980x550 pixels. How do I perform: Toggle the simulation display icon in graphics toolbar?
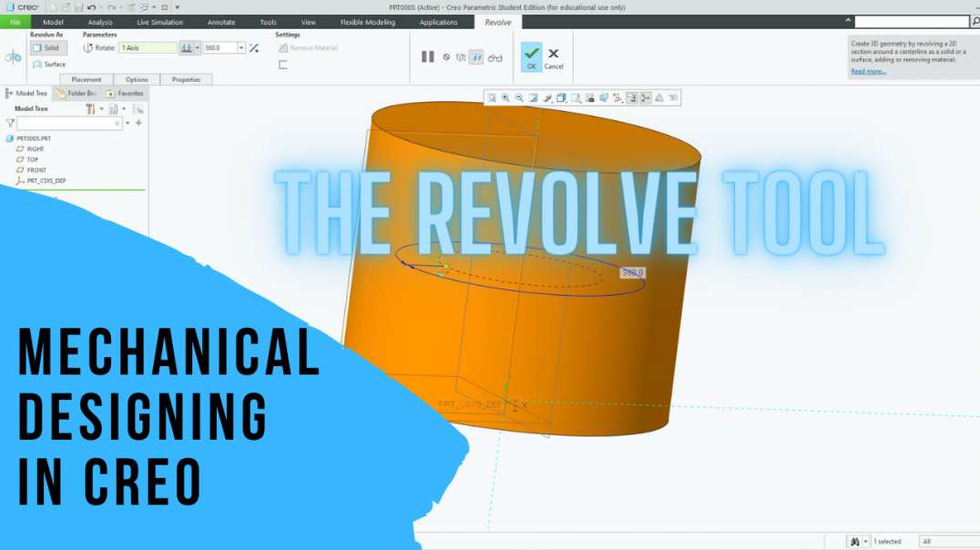coord(659,98)
